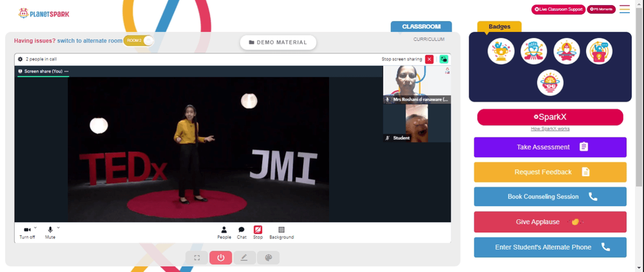Image resolution: width=644 pixels, height=272 pixels.
Task: Click 'Stop screen sharing' label
Action: point(402,59)
